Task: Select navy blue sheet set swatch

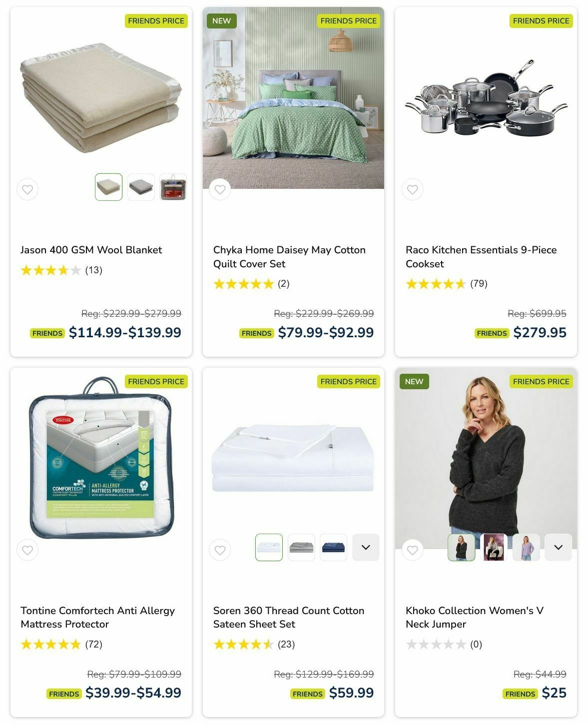Action: click(333, 547)
